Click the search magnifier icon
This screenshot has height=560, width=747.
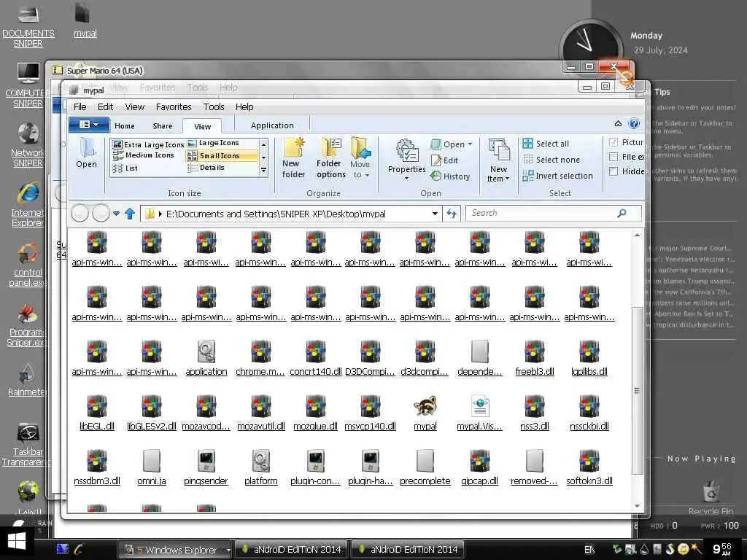coord(622,214)
